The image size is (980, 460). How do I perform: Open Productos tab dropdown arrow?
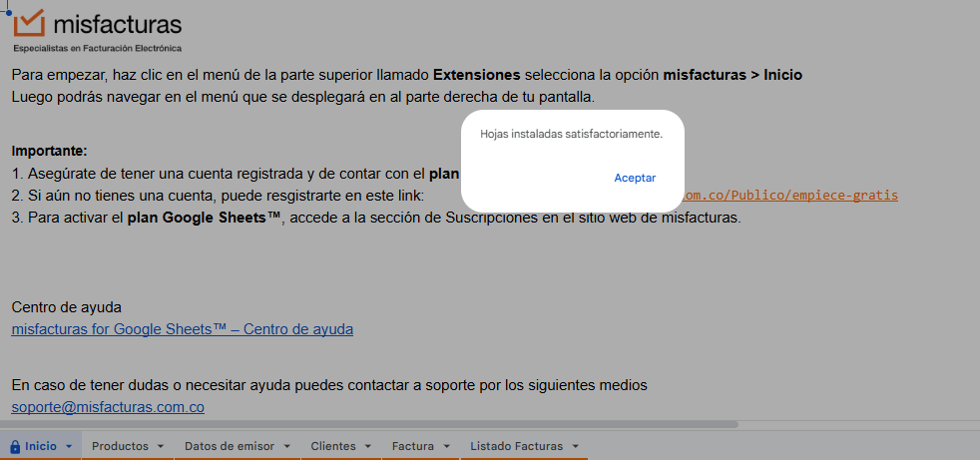click(x=160, y=447)
